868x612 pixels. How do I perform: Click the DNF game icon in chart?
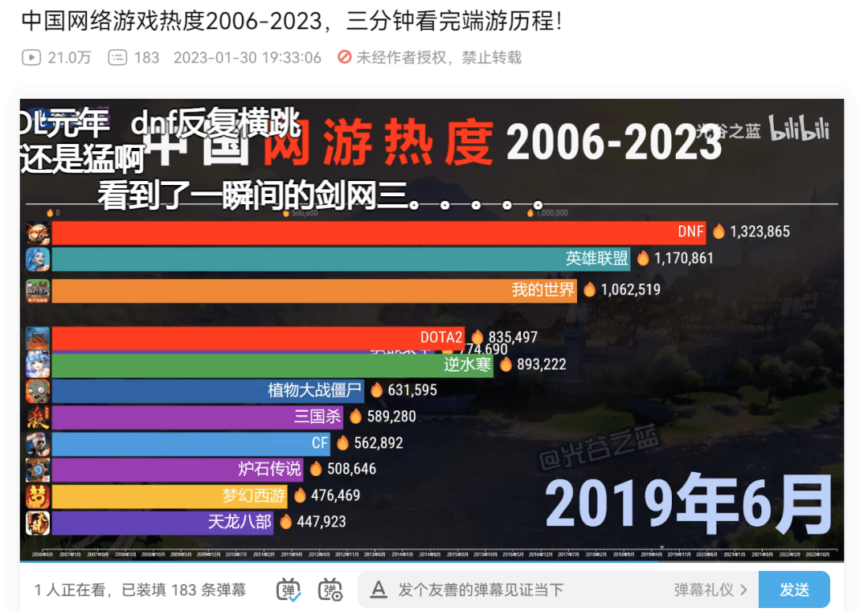(38, 233)
